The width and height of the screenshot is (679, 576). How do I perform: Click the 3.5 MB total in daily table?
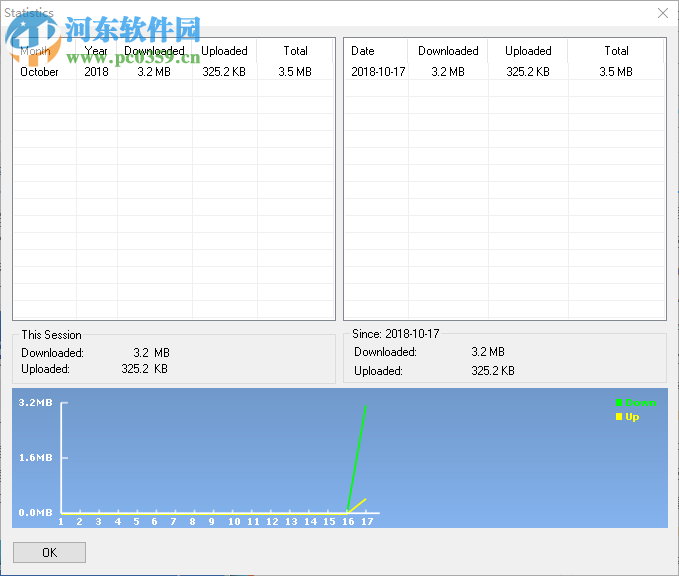pyautogui.click(x=616, y=71)
